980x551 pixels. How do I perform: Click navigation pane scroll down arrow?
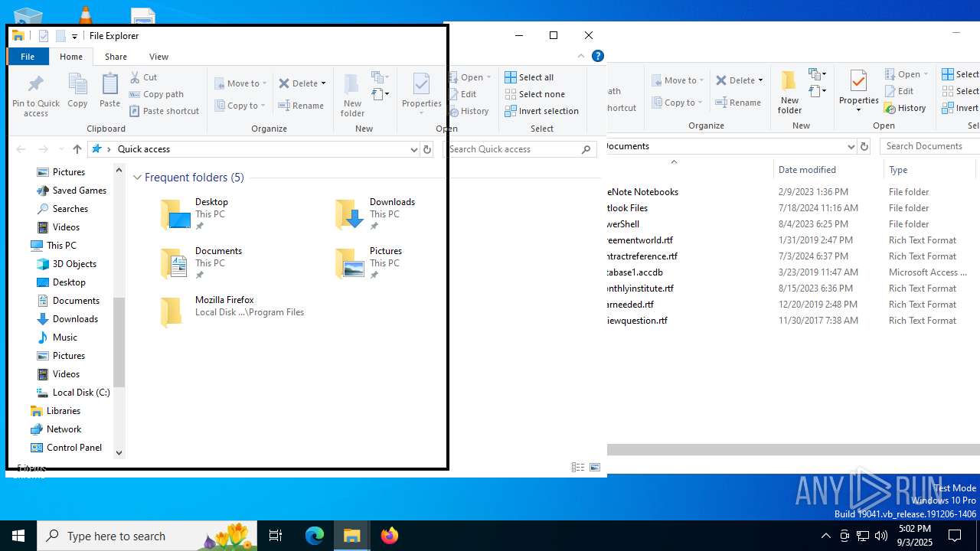tap(119, 453)
